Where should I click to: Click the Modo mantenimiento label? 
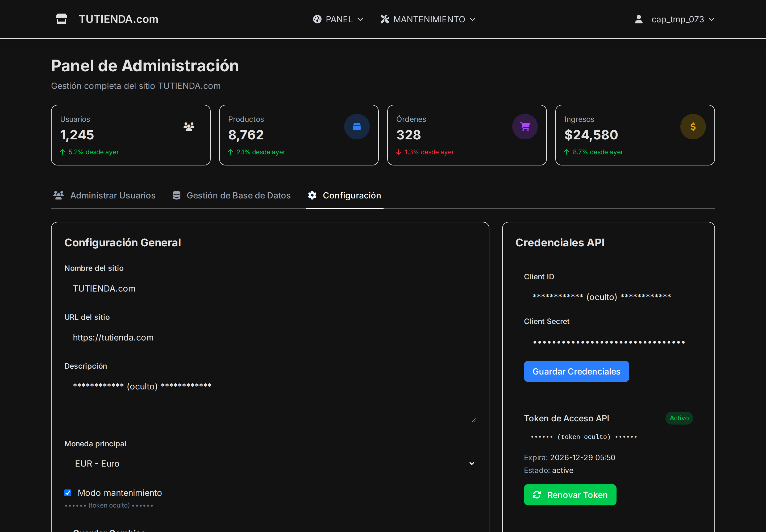pyautogui.click(x=120, y=493)
